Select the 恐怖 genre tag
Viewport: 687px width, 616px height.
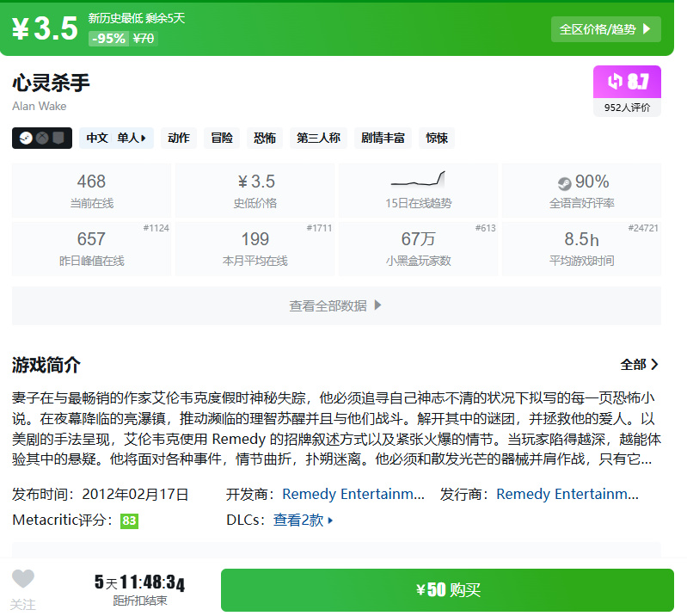pyautogui.click(x=265, y=139)
